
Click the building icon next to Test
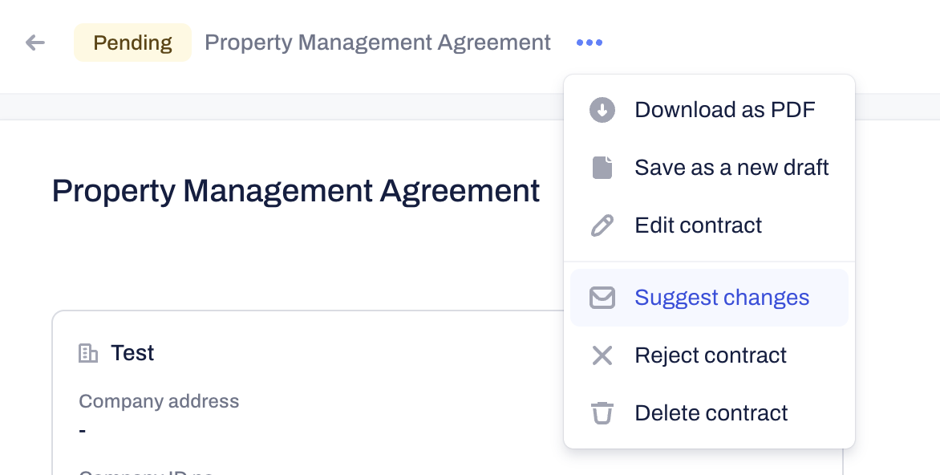(x=88, y=353)
